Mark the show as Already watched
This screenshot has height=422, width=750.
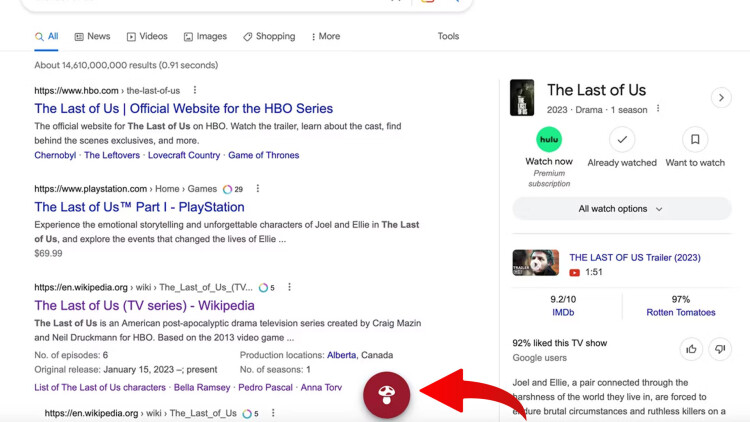click(622, 139)
